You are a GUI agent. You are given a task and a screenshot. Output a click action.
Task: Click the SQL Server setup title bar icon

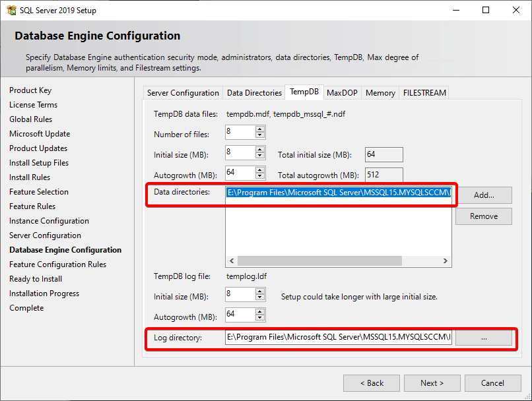(x=11, y=10)
